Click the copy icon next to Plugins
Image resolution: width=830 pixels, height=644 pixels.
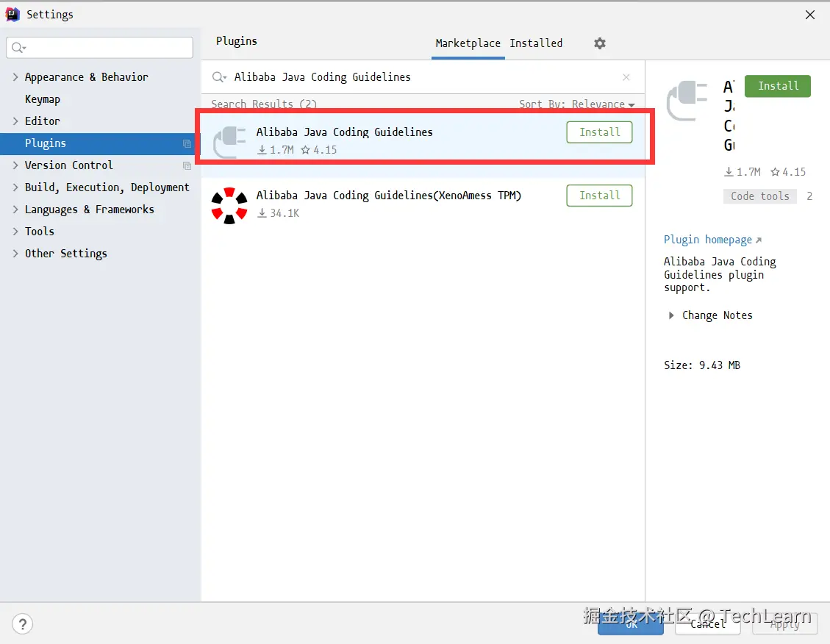(187, 144)
